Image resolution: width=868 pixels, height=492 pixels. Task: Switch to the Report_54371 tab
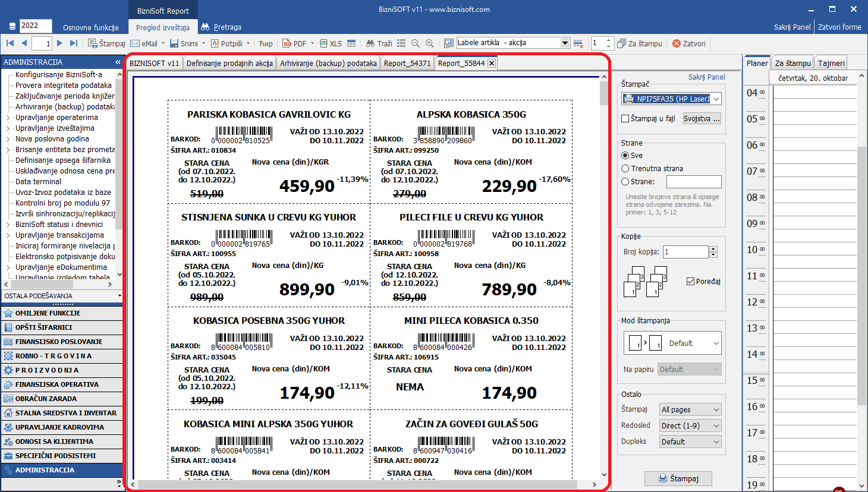click(x=407, y=64)
